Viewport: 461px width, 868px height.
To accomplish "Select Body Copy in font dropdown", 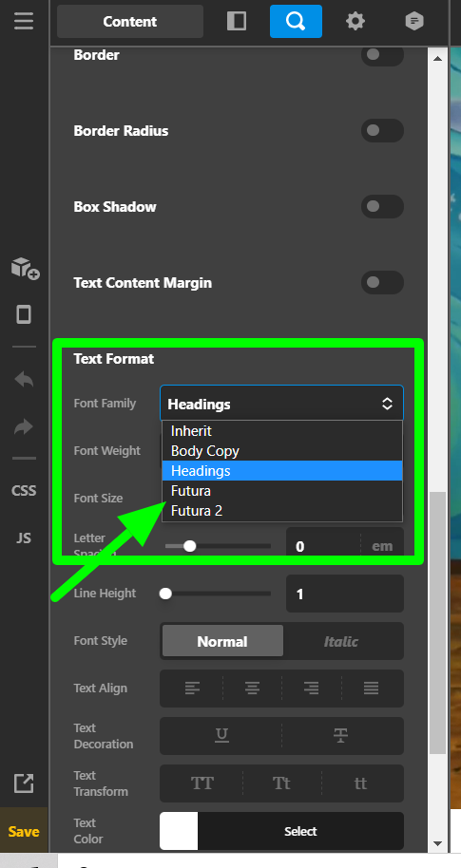I will pyautogui.click(x=282, y=451).
